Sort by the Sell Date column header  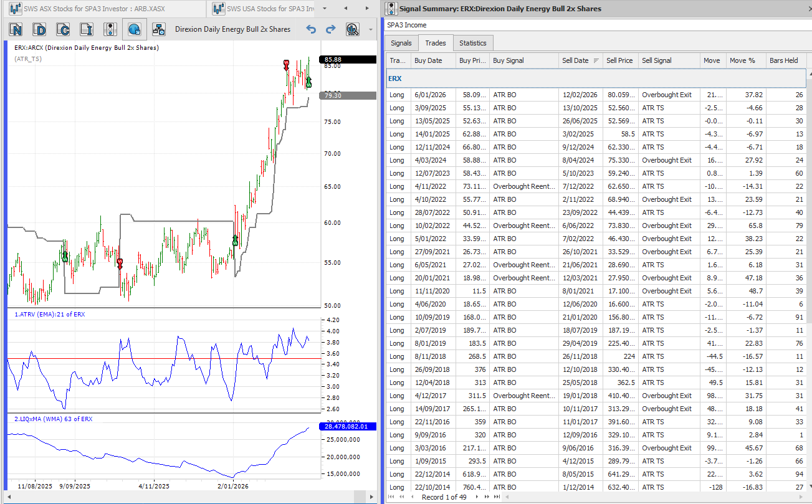[x=576, y=60]
